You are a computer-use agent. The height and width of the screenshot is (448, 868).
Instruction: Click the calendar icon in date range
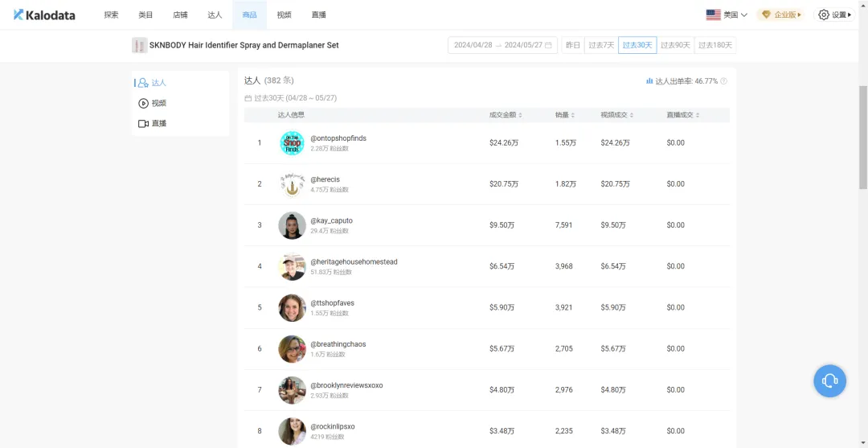(548, 45)
